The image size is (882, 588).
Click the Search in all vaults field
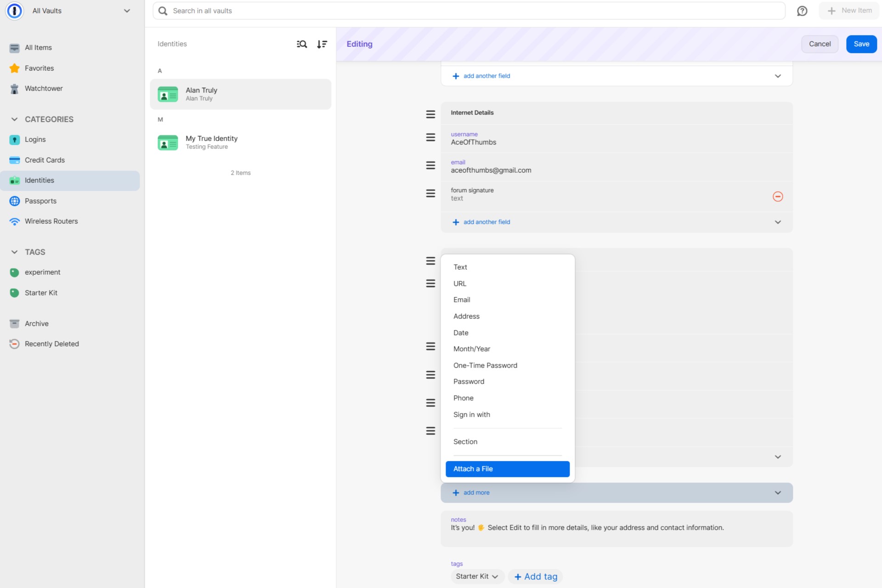tap(469, 11)
